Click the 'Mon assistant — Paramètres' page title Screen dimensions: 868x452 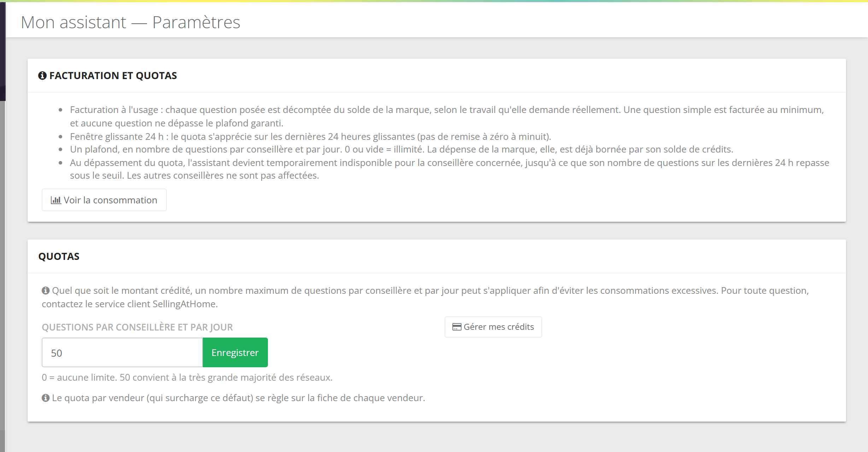point(130,22)
